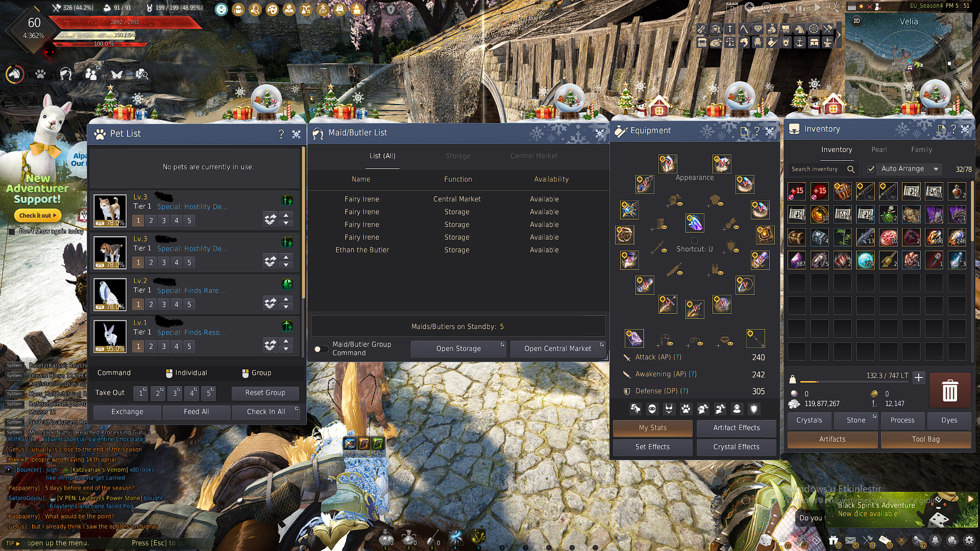Click the anchor icon in top icon grid
Viewport: 980px width, 551px height.
tap(800, 42)
